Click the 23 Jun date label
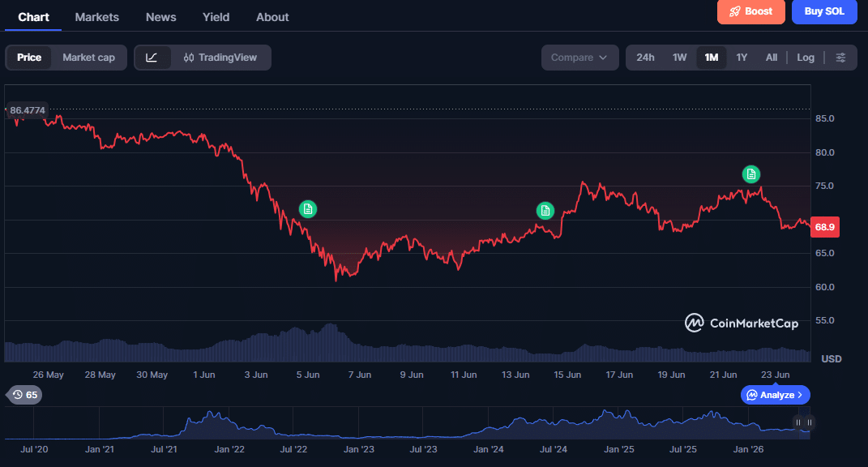Screen dimensions: 868x467 775,375
